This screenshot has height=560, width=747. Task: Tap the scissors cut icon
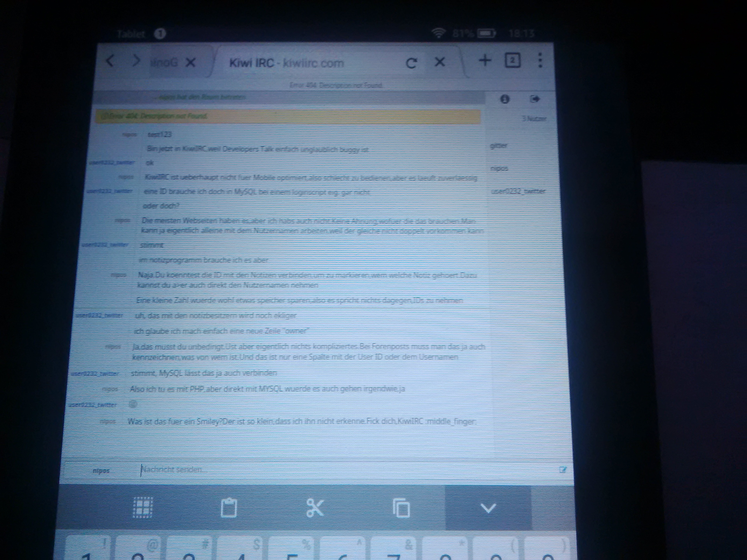tap(315, 508)
